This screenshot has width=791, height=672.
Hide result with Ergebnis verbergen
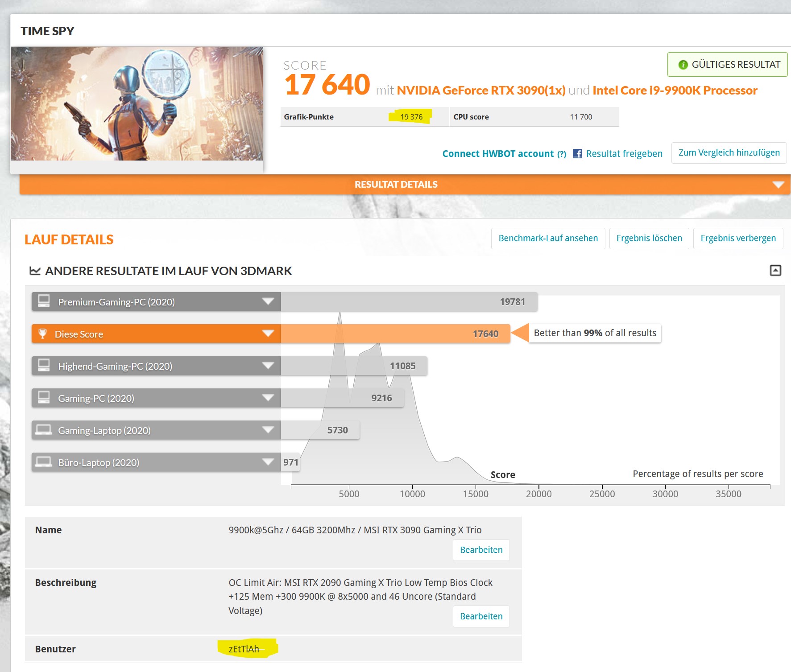pos(738,239)
